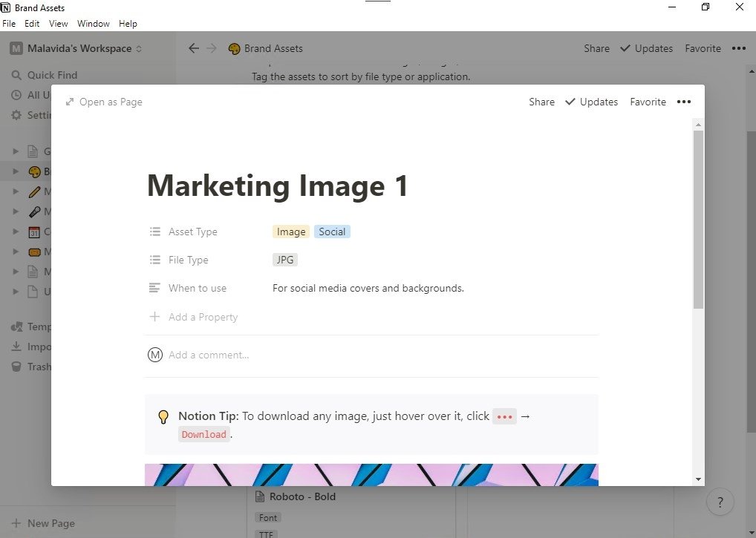This screenshot has width=756, height=538.
Task: Click the plus icon beside Add a Property
Action: (x=154, y=316)
